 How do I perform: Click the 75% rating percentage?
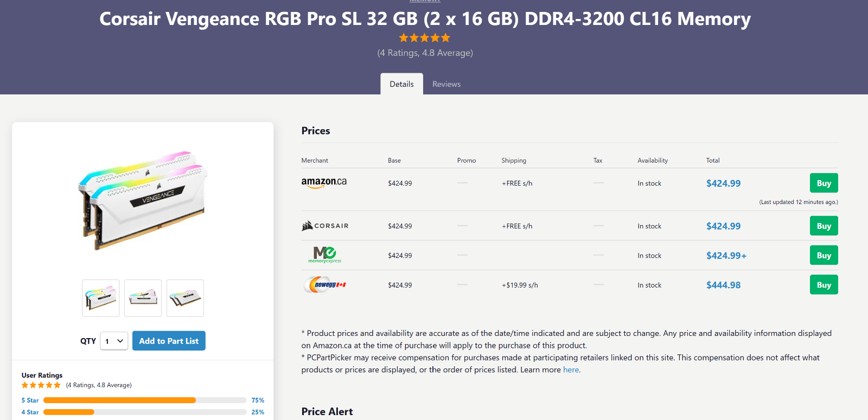point(258,400)
